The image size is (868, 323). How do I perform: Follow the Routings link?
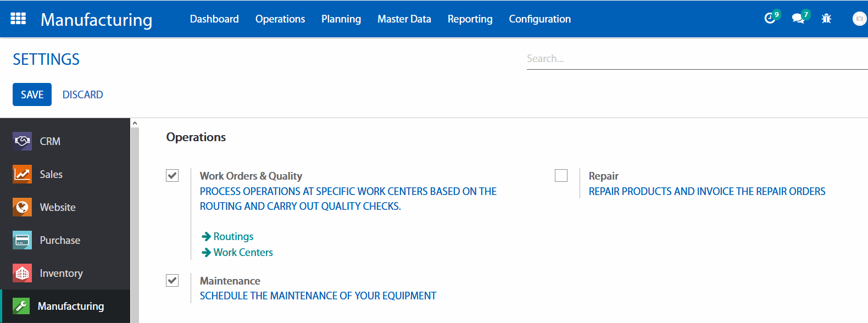(x=233, y=236)
